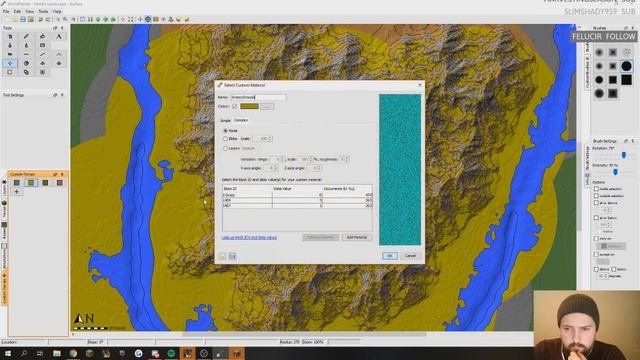Image resolution: width=640 pixels, height=360 pixels.
Task: Click OK in Select Custom Material dialog
Action: 389,256
